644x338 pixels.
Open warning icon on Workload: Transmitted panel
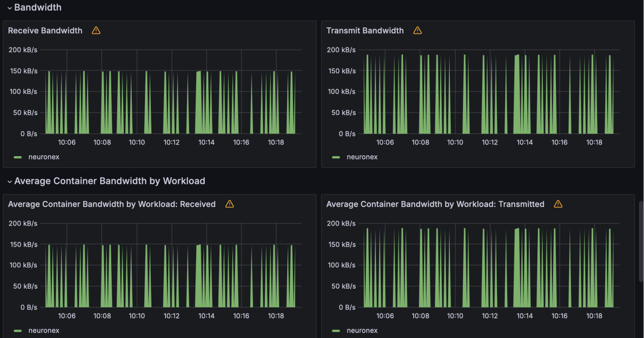coord(558,204)
